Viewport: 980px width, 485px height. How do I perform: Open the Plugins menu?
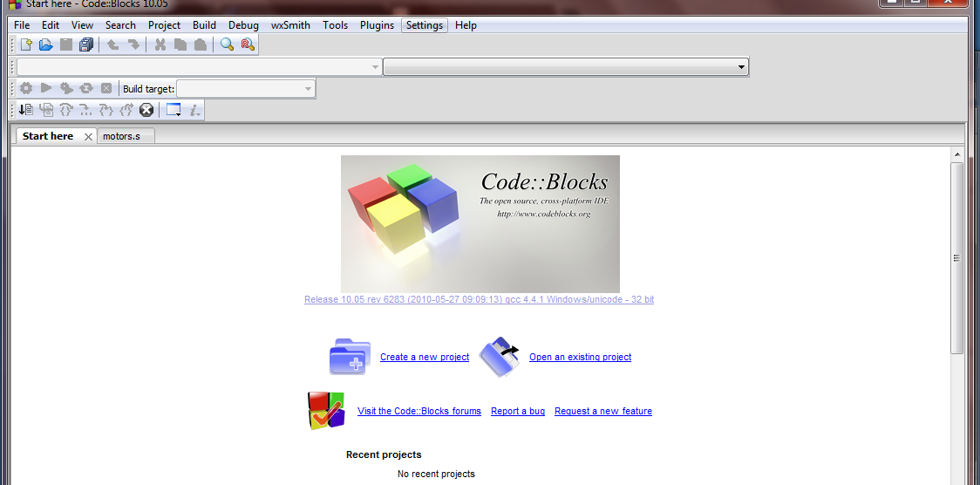(377, 25)
